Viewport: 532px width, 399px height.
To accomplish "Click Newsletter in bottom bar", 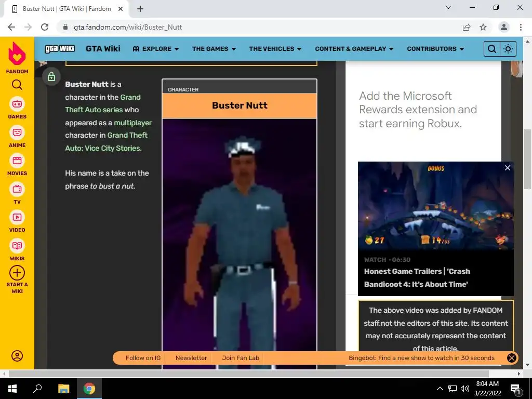I will 191,358.
